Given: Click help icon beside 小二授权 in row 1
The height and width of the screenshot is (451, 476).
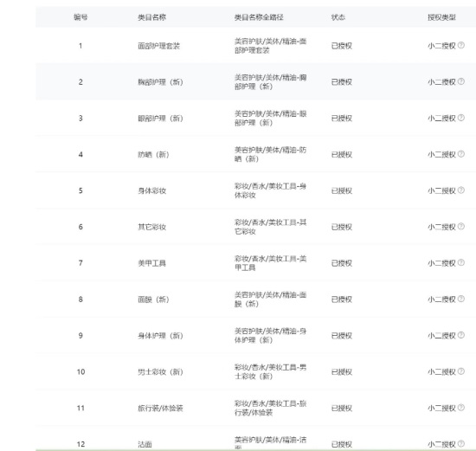Looking at the screenshot, I should tap(460, 45).
